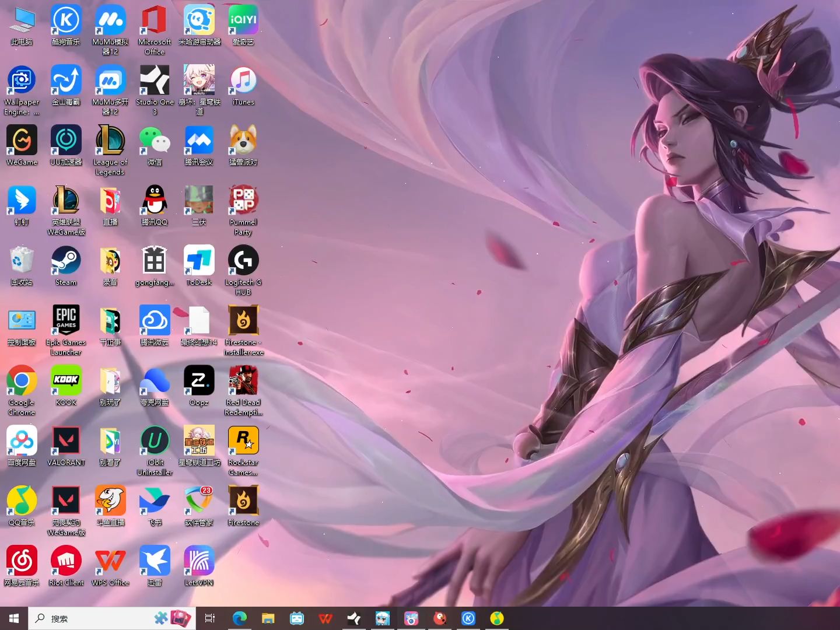Select Epic Games Launcher shortcut

click(66, 331)
